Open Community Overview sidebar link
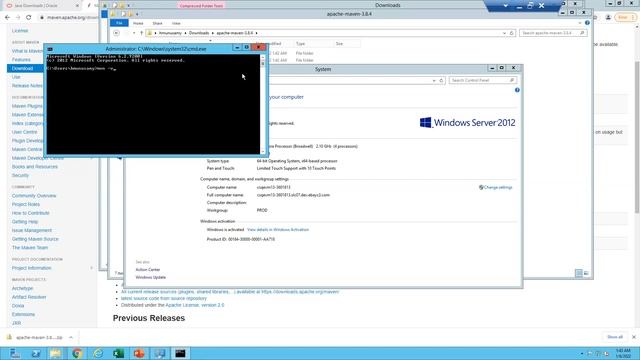This screenshot has width=640, height=360. click(x=34, y=196)
